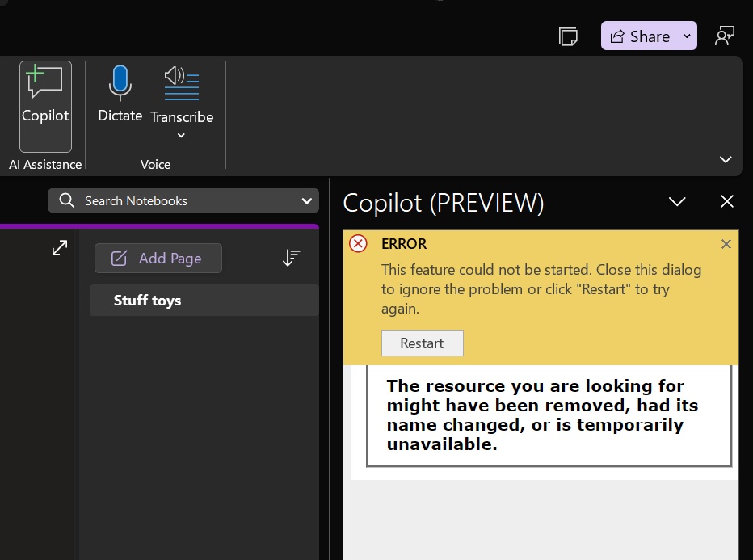Expand the notebook pane with the diagonal arrow

(59, 248)
